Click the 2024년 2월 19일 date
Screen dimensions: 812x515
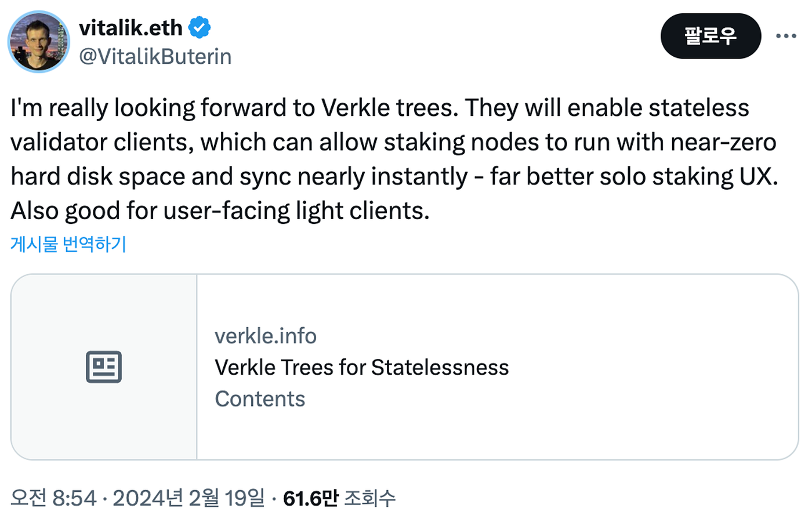pos(188,498)
